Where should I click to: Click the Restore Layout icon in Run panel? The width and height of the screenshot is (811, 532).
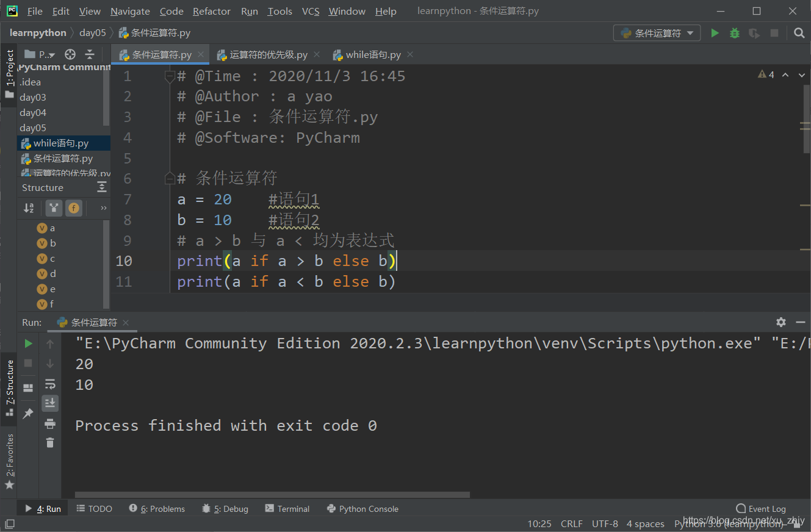pos(28,387)
